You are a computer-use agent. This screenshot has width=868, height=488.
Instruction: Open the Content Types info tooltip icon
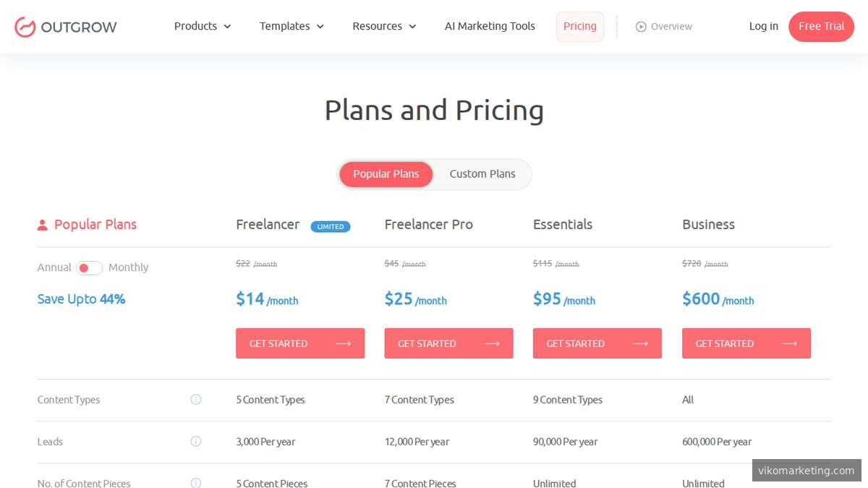pyautogui.click(x=195, y=399)
